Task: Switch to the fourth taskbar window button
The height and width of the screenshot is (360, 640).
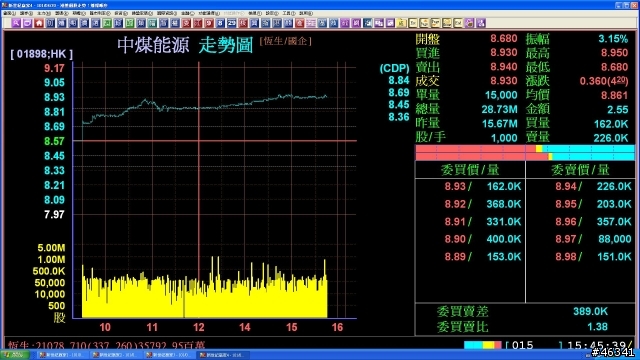Action: pos(222,355)
